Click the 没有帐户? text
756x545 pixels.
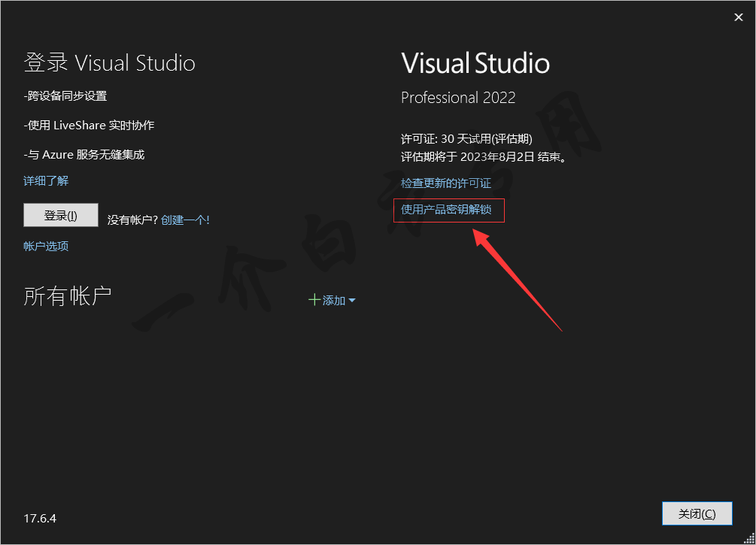(x=132, y=220)
